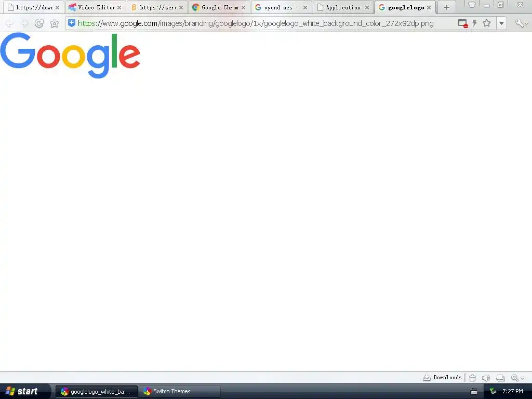
Task: Close the https://scr tab
Action: [x=181, y=7]
